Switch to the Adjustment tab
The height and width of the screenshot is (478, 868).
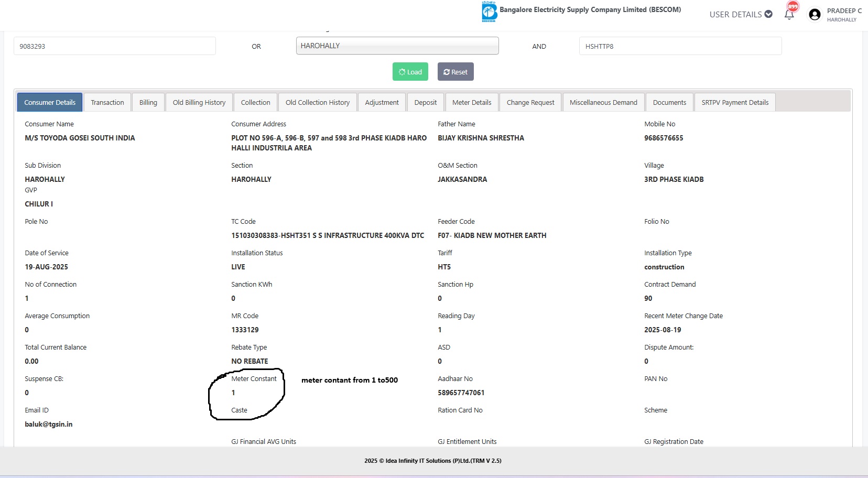click(x=382, y=103)
